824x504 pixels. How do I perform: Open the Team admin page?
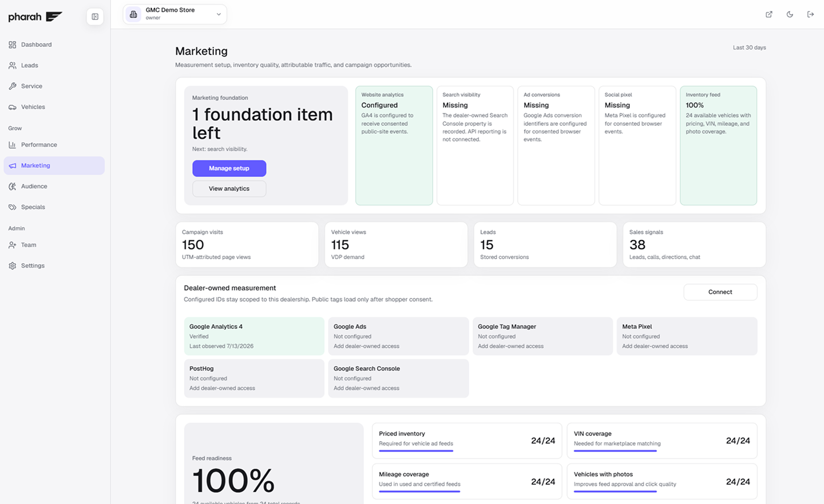click(x=54, y=245)
